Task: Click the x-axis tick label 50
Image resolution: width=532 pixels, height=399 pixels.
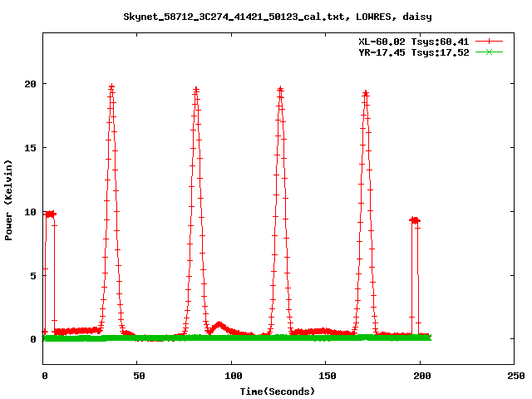Action: (x=139, y=376)
